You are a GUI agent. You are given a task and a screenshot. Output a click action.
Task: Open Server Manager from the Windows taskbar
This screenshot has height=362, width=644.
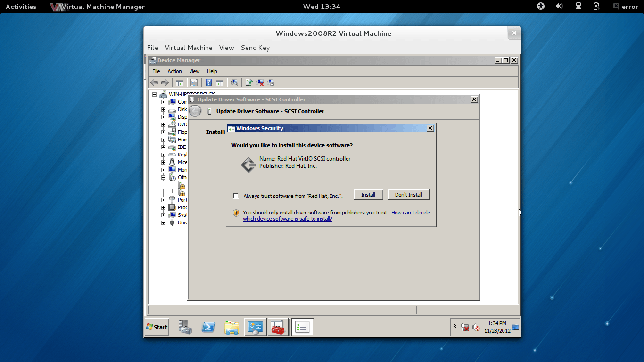(185, 327)
